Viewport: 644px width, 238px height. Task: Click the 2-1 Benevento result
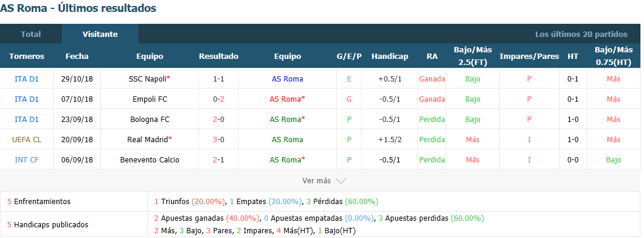pos(219,160)
